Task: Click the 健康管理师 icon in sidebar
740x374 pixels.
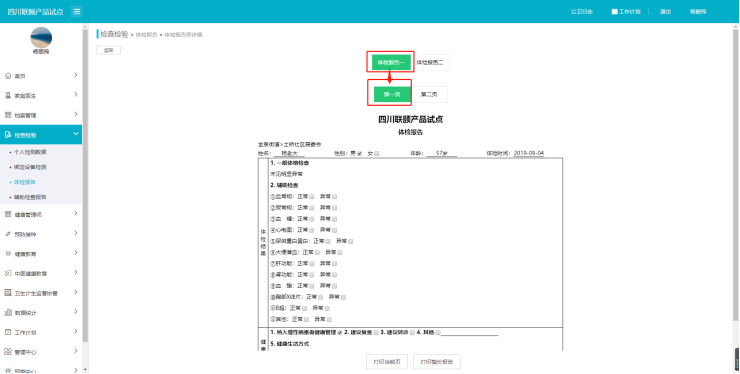Action: point(8,214)
